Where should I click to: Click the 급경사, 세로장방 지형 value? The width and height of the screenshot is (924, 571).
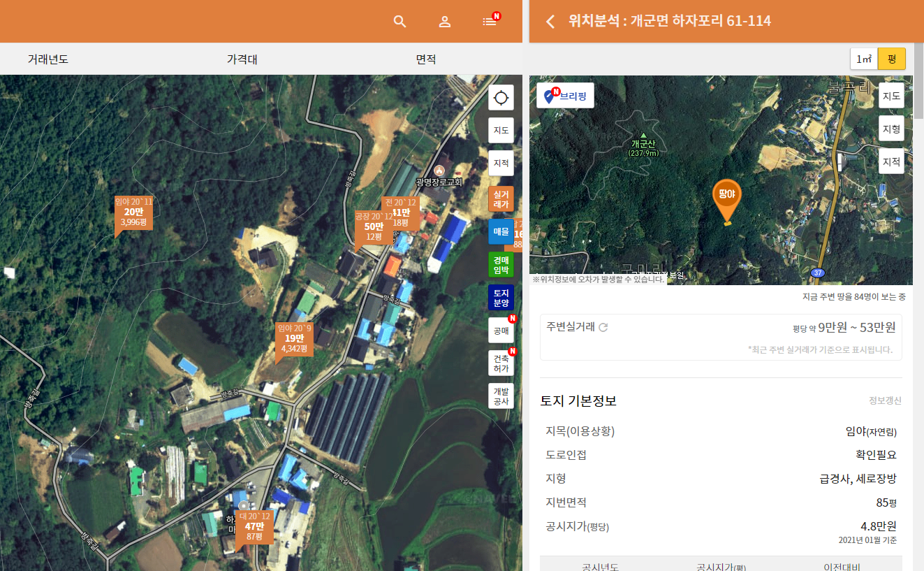click(858, 479)
